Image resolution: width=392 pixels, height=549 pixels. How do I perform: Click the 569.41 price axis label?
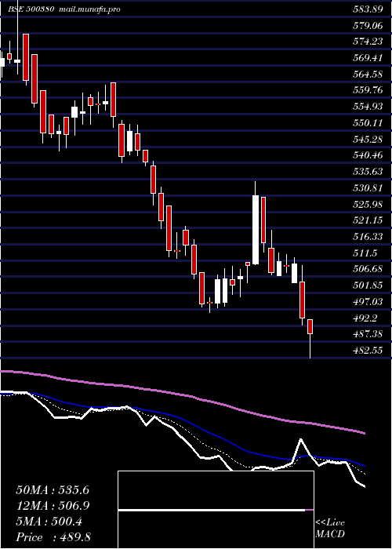pos(367,58)
